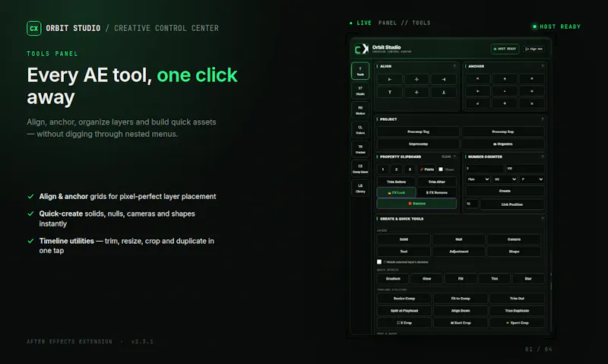Click the field beside Link Position
Image resolution: width=608 pixels, height=364 pixels.
[472, 204]
